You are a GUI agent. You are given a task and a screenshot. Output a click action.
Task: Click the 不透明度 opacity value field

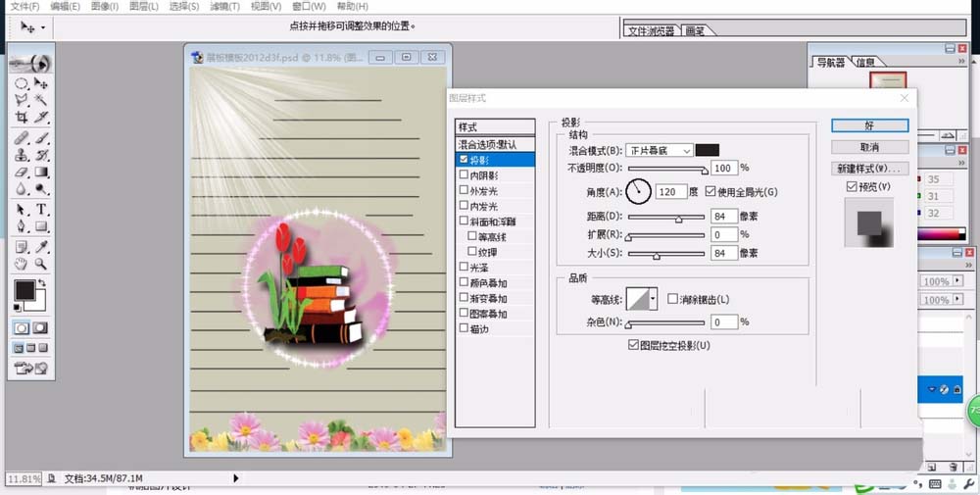[x=724, y=168]
